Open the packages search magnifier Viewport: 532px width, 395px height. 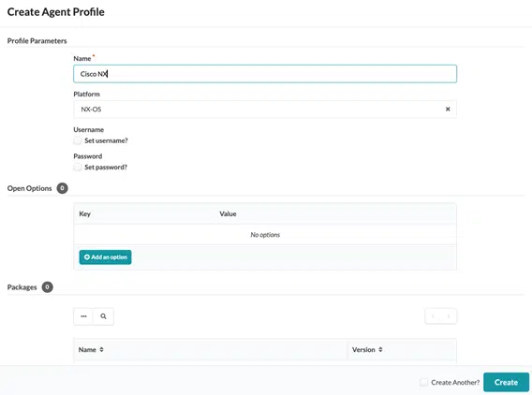click(103, 316)
